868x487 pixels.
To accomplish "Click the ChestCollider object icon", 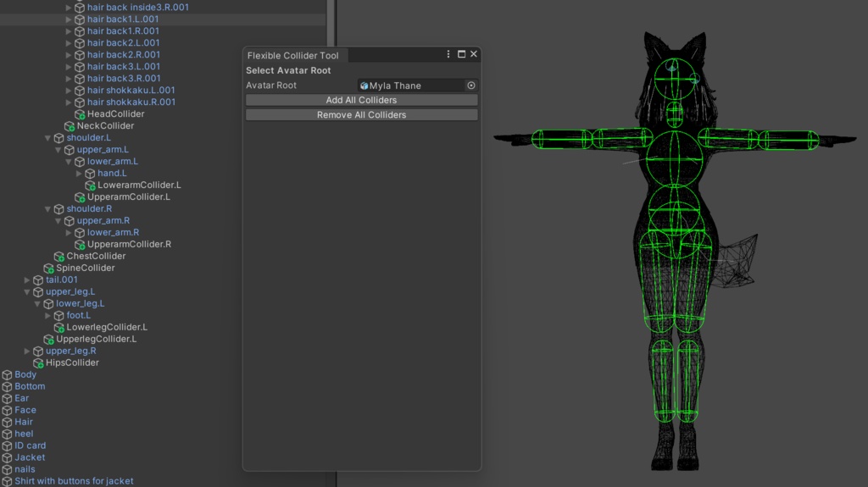I will pyautogui.click(x=59, y=257).
